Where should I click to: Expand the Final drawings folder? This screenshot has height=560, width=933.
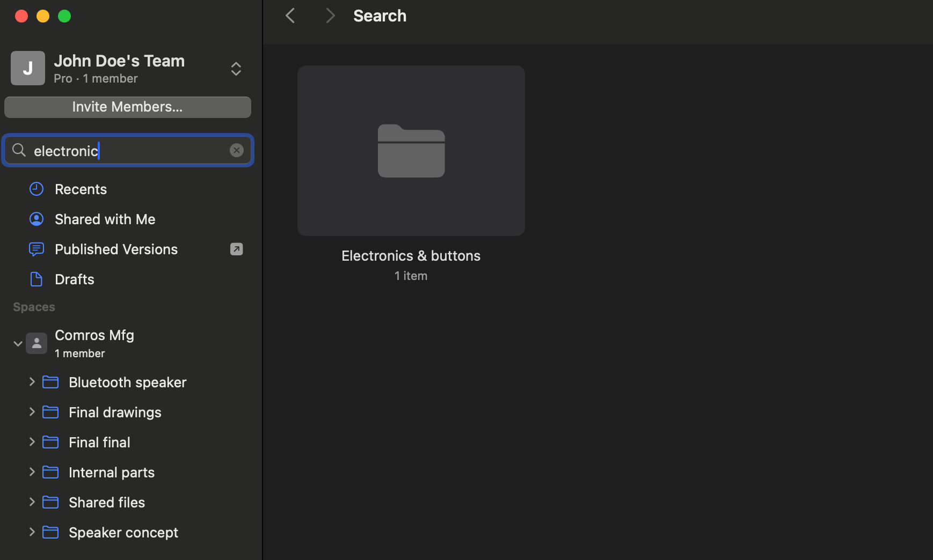32,412
